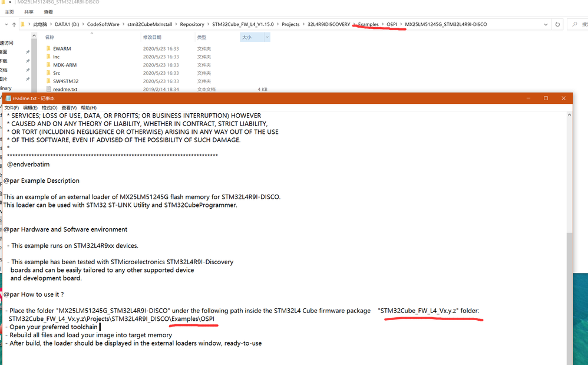Expand chevron after Repository breadcrumb
Viewport: 588px width, 365px height.
coord(208,24)
